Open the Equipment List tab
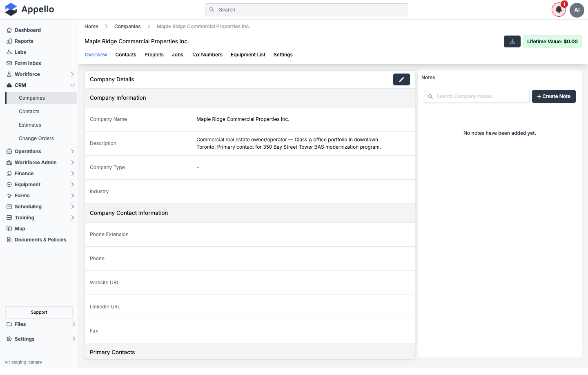The image size is (588, 375). point(248,55)
